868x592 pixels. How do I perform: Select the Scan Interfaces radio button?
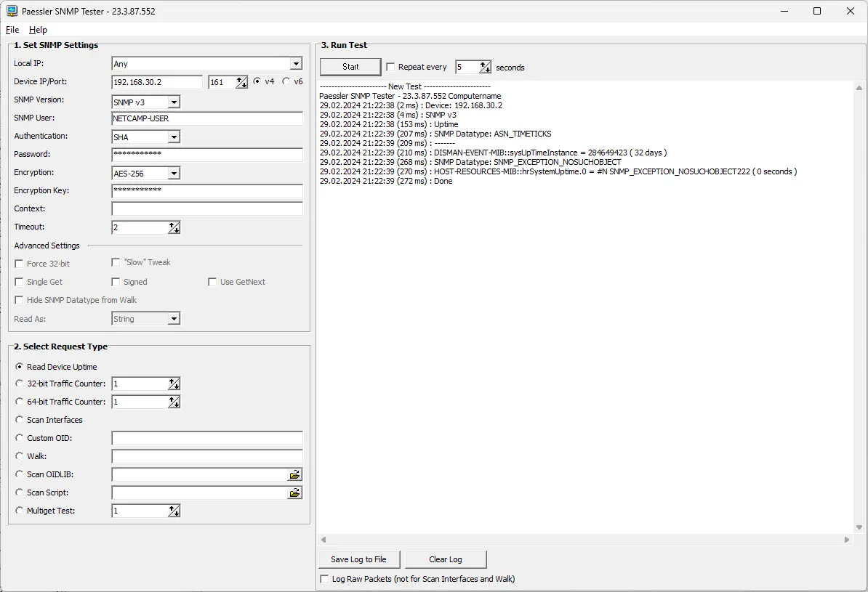click(20, 420)
